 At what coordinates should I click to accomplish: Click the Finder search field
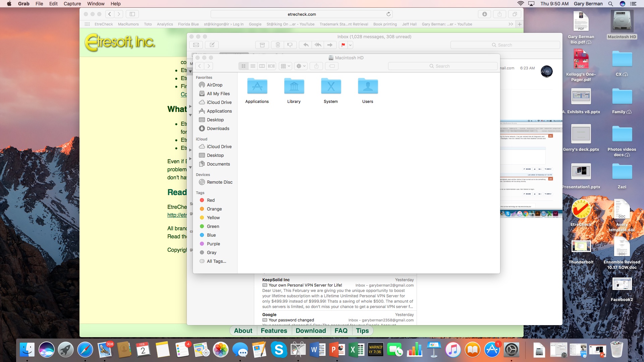[x=443, y=66]
